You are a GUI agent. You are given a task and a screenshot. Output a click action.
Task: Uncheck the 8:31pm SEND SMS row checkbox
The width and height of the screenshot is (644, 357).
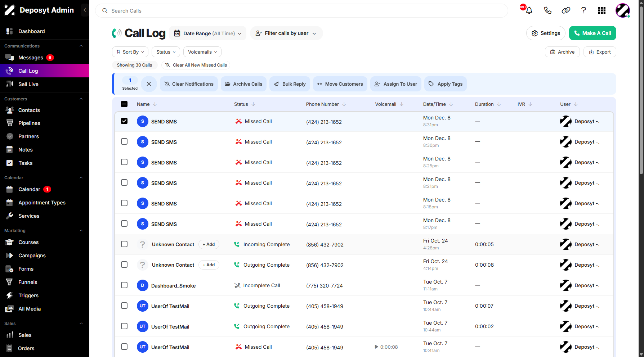coord(124,121)
